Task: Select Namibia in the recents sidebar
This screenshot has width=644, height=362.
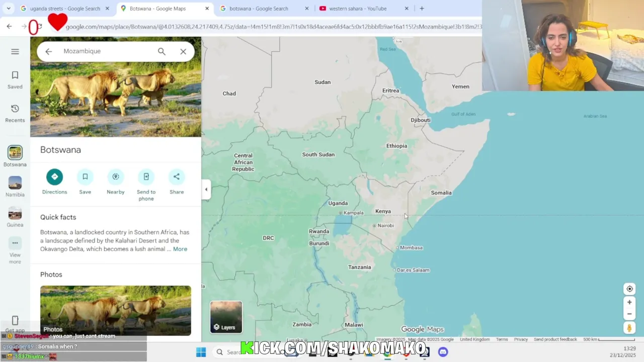Action: point(15,187)
